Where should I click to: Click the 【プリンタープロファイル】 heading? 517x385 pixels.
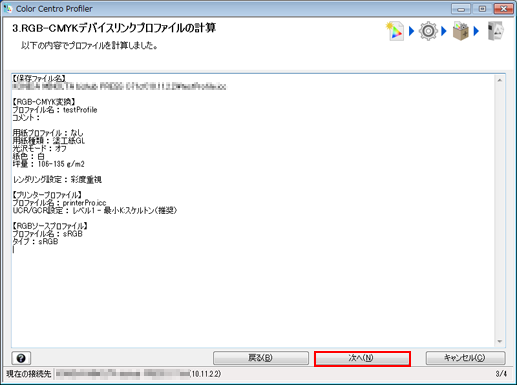(x=47, y=195)
